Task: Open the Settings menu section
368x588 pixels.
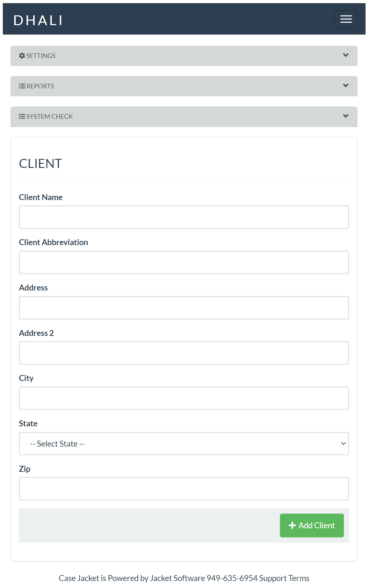Action: click(41, 56)
